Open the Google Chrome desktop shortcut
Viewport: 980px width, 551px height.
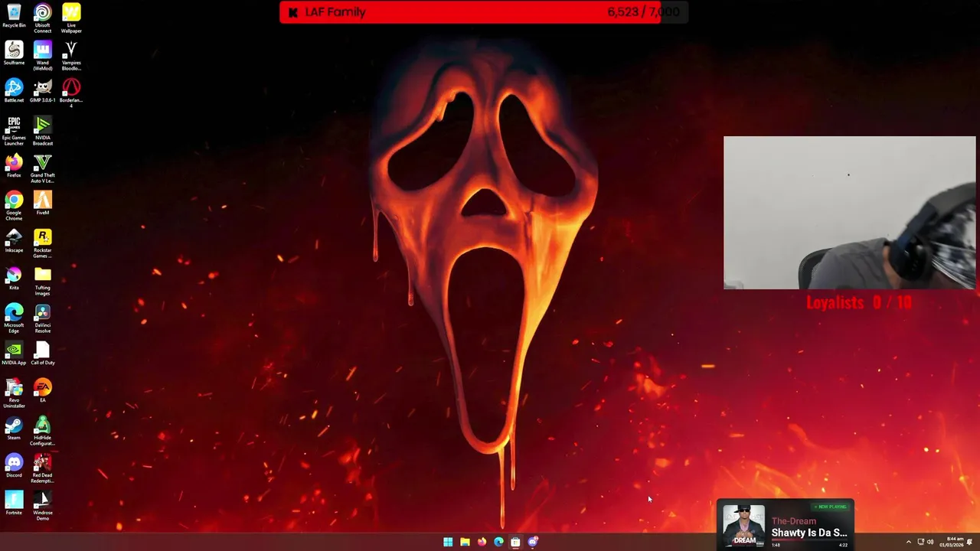click(x=14, y=206)
